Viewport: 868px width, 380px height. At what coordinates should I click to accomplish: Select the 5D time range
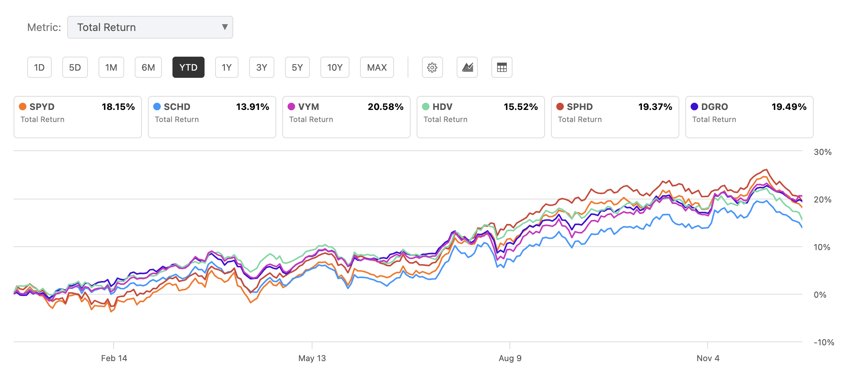75,68
